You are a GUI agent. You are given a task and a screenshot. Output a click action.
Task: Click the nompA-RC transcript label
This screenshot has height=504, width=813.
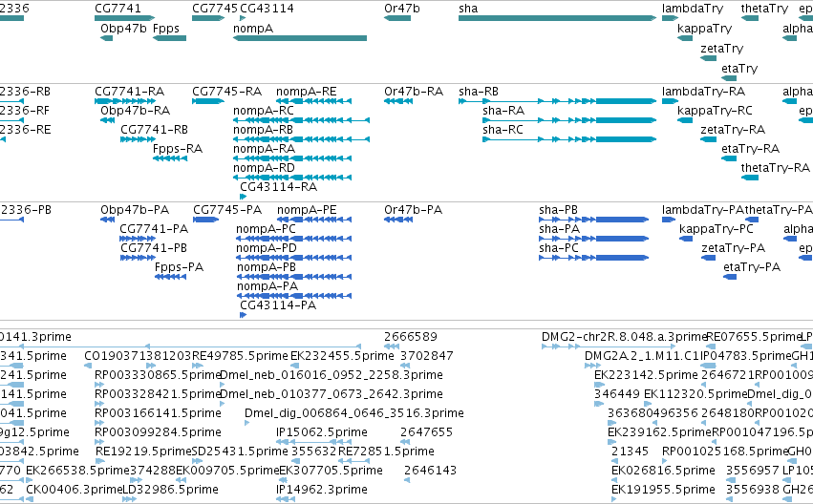click(264, 111)
